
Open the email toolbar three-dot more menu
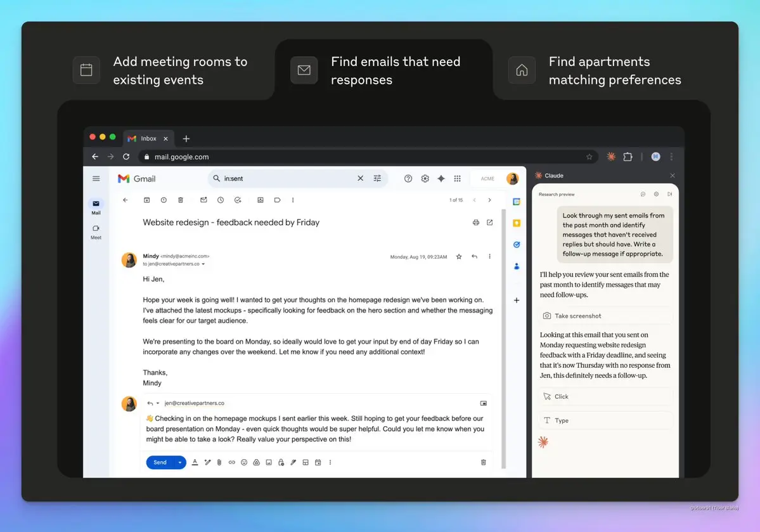point(293,200)
